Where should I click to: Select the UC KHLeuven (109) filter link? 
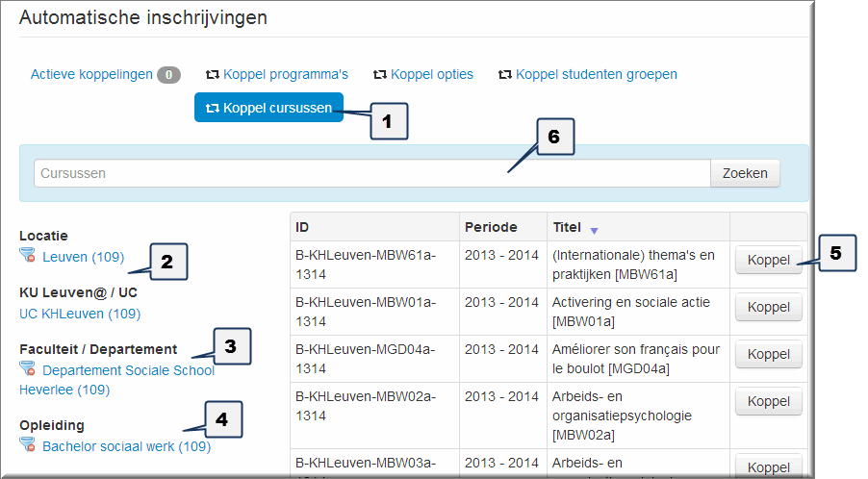click(x=80, y=314)
